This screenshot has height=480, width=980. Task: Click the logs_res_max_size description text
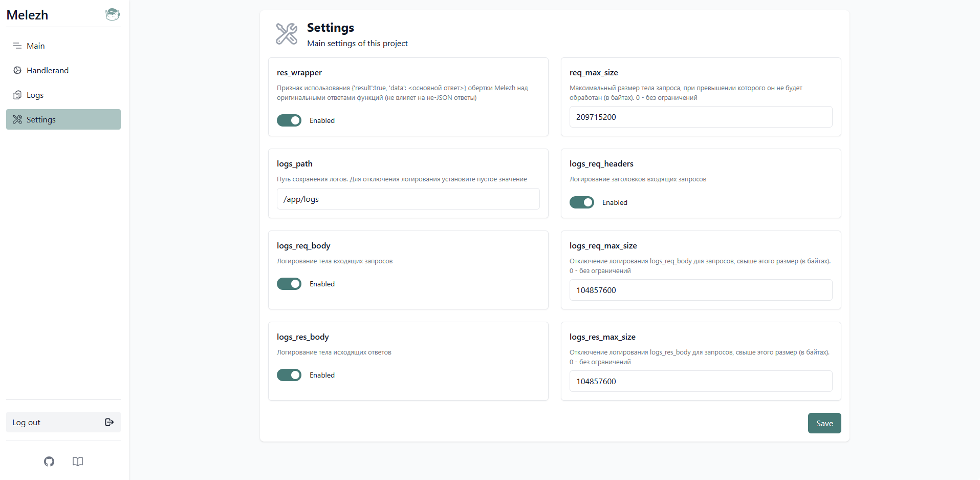[700, 357]
